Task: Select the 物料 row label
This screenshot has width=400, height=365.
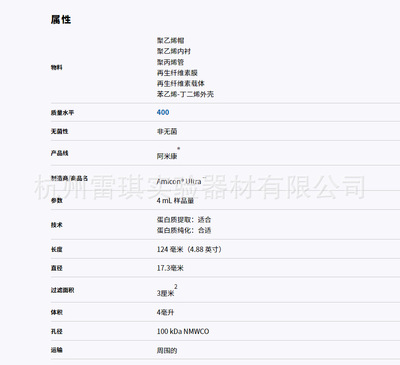Action: coord(56,67)
